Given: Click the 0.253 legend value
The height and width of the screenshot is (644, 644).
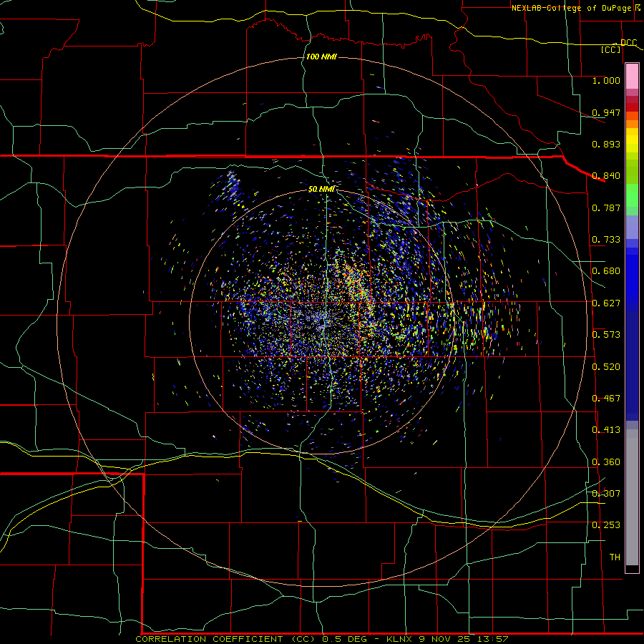Looking at the screenshot, I should tap(606, 525).
